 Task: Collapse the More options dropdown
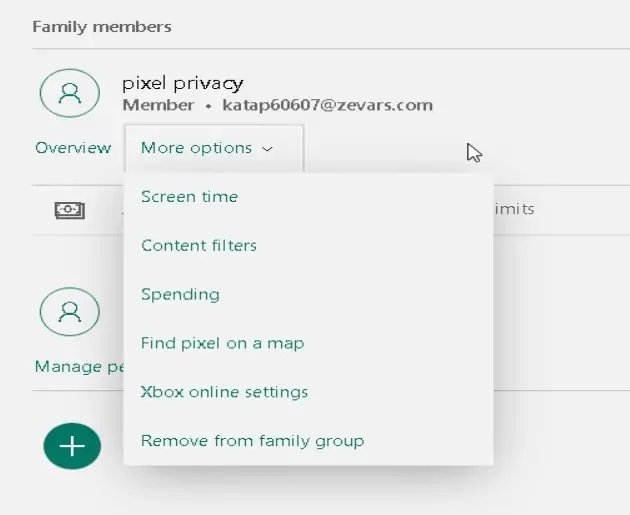(x=214, y=148)
